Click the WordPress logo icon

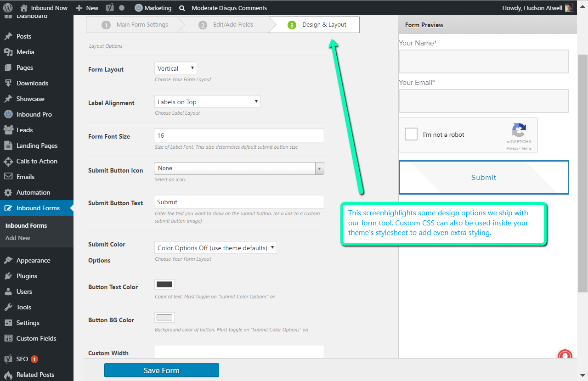[8, 8]
